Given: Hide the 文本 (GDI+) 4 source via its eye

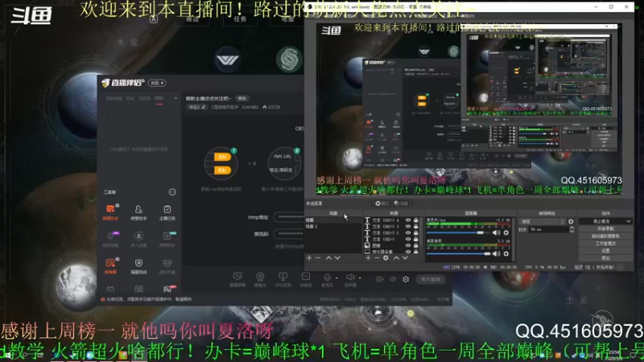Looking at the screenshot, I should pyautogui.click(x=408, y=220).
